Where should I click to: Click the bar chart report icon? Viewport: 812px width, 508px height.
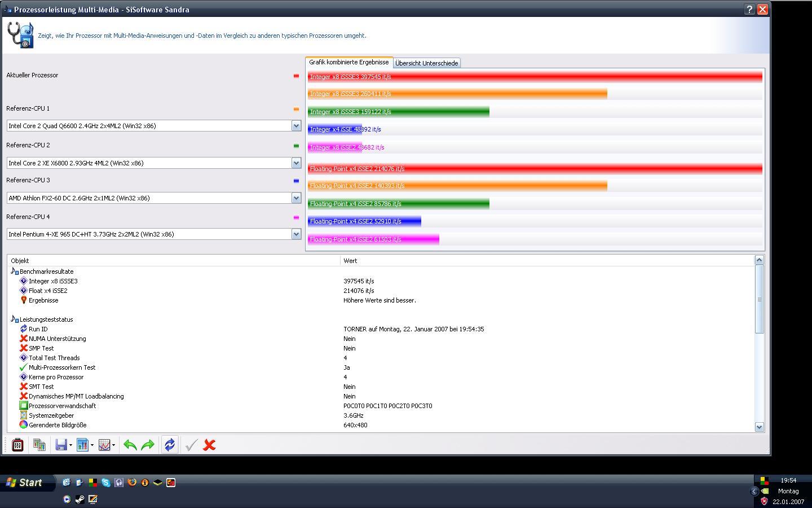click(82, 445)
